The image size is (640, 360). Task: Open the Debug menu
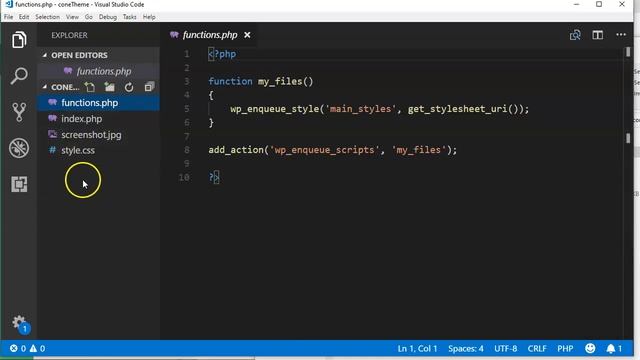coord(108,17)
